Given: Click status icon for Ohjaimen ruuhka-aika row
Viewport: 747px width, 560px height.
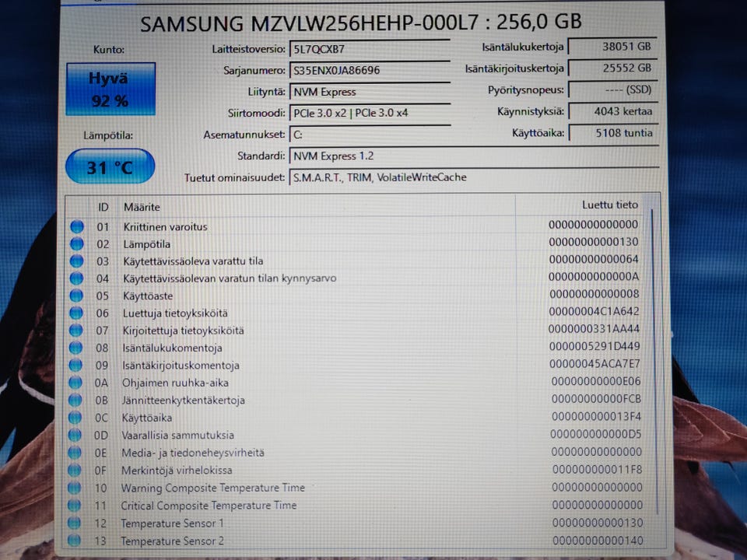Looking at the screenshot, I should (75, 383).
